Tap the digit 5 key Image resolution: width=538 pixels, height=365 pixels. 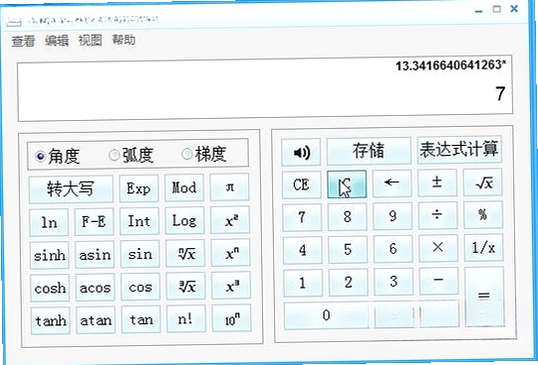pos(348,249)
